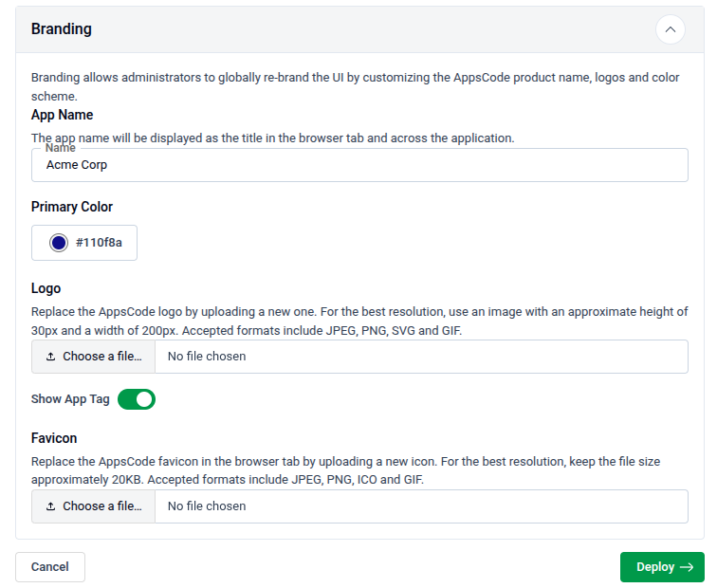Click the Branding panel header title
Screen dimensions: 717x588
click(62, 29)
